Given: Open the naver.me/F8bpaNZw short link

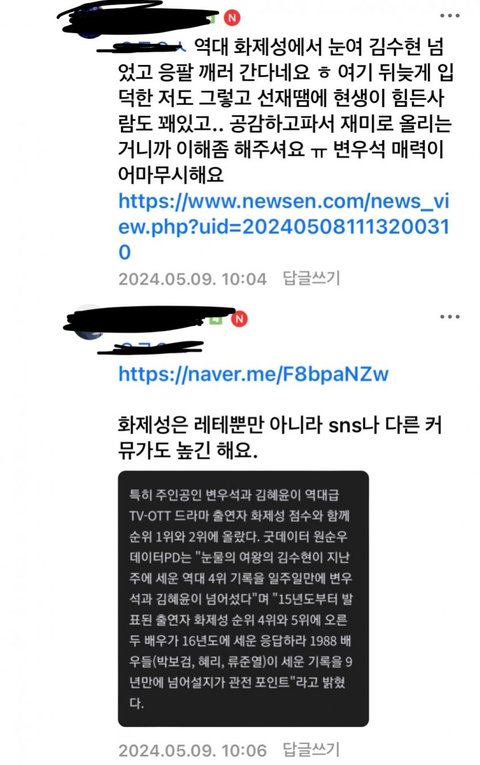Looking at the screenshot, I should 253,374.
